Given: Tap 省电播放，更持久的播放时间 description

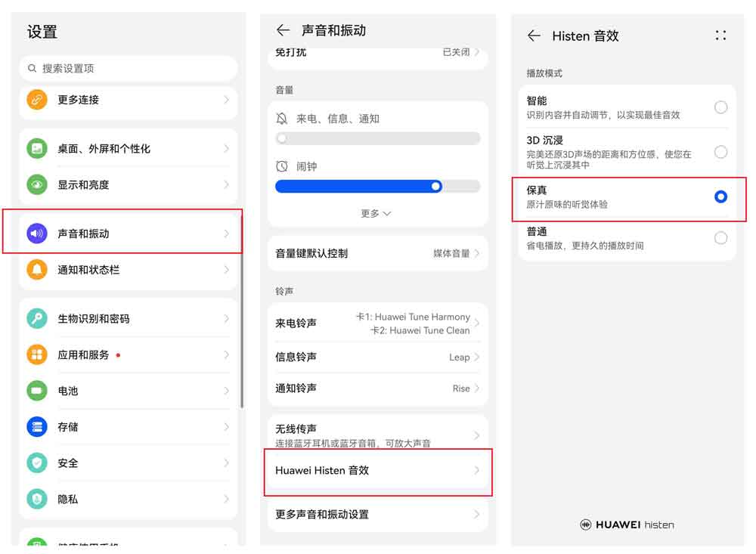Looking at the screenshot, I should 585,246.
